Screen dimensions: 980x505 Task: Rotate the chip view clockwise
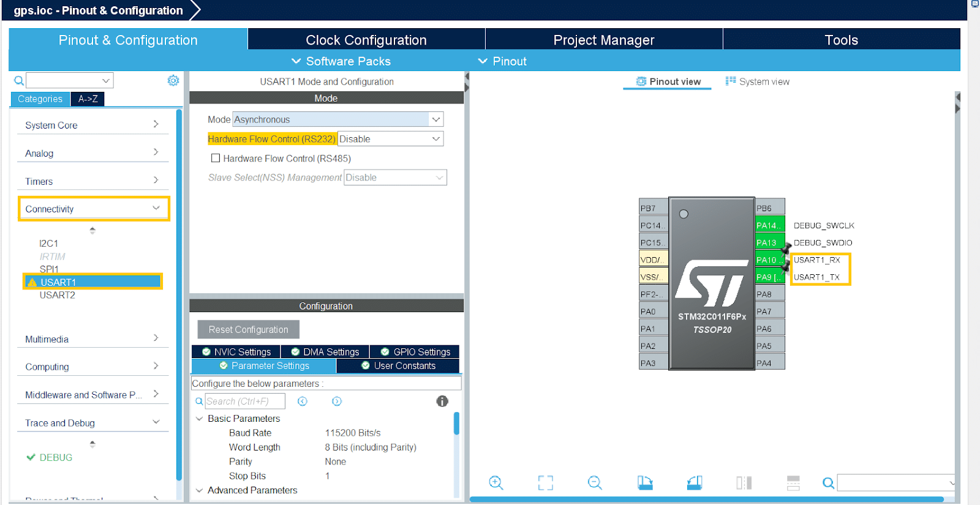click(x=645, y=483)
